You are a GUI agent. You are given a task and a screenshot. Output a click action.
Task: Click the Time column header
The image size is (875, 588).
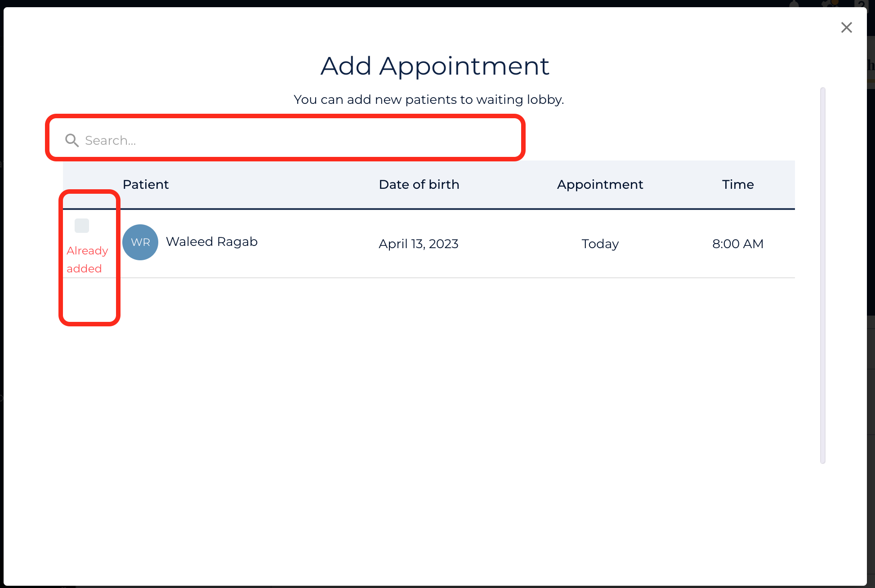738,184
